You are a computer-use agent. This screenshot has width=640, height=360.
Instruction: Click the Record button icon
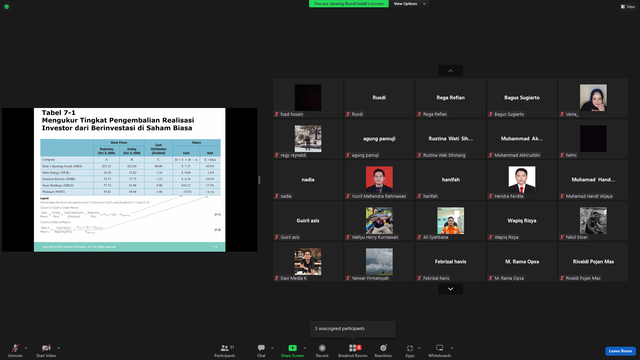[x=322, y=348]
